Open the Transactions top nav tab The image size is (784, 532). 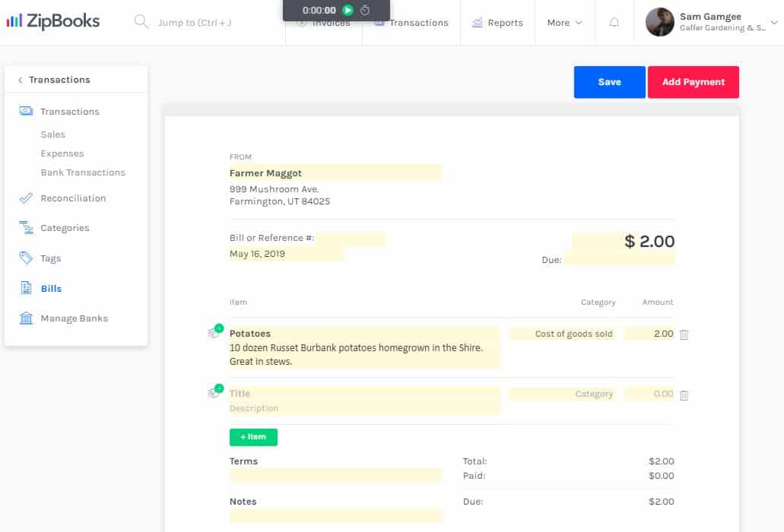411,23
